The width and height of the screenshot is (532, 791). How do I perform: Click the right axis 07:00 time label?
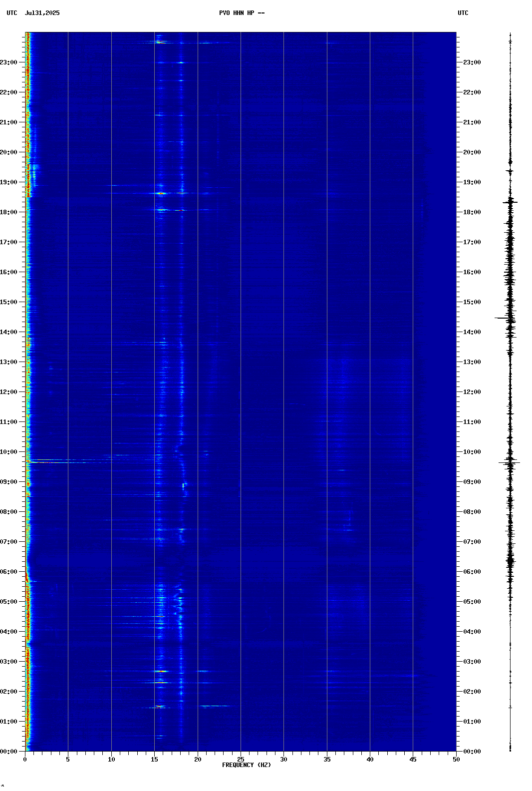(x=472, y=542)
